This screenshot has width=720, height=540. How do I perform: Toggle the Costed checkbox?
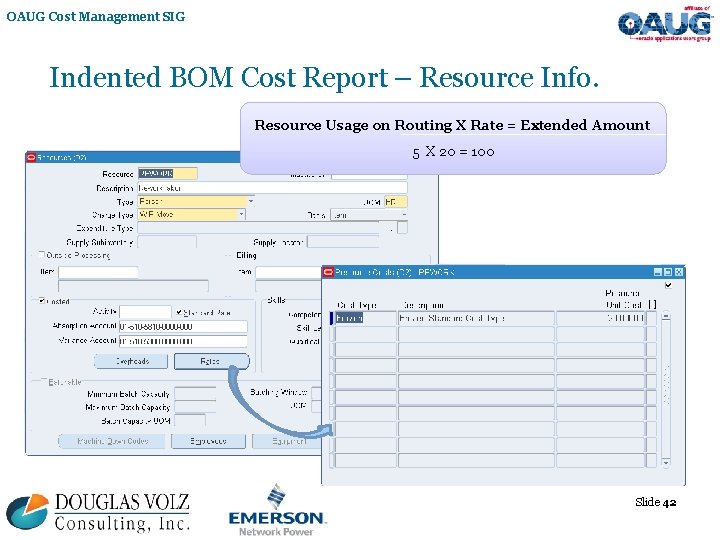pyautogui.click(x=42, y=301)
